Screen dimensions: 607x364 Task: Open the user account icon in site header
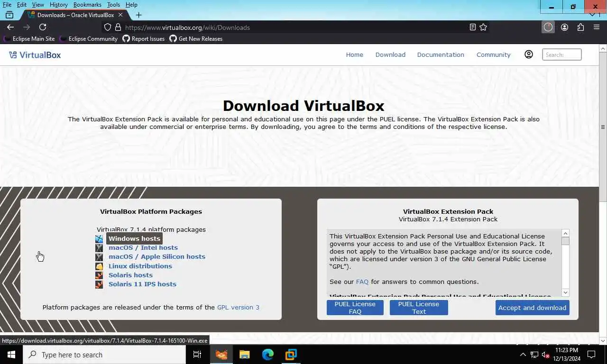pos(529,55)
